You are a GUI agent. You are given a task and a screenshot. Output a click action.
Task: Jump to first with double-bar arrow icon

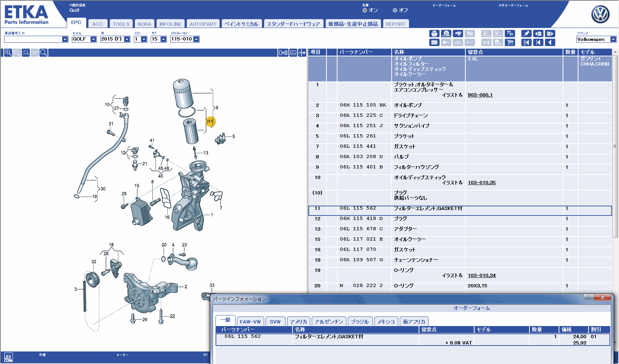click(x=527, y=42)
